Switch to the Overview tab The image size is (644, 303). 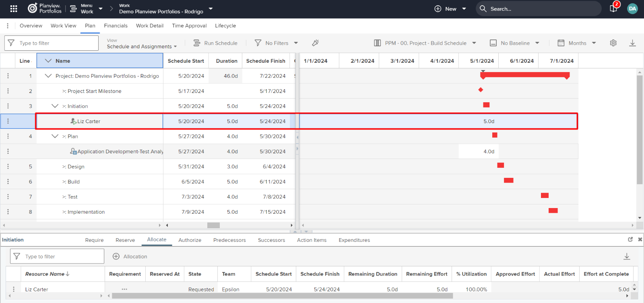(x=31, y=26)
